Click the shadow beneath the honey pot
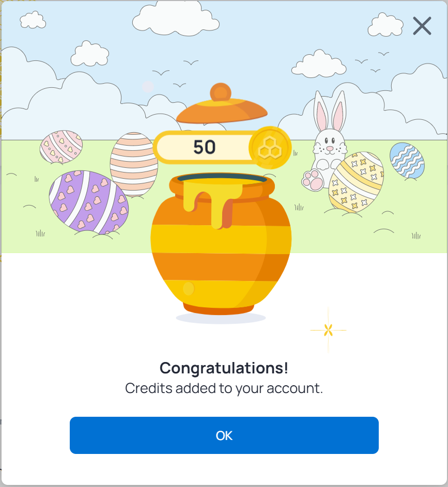 tap(221, 318)
